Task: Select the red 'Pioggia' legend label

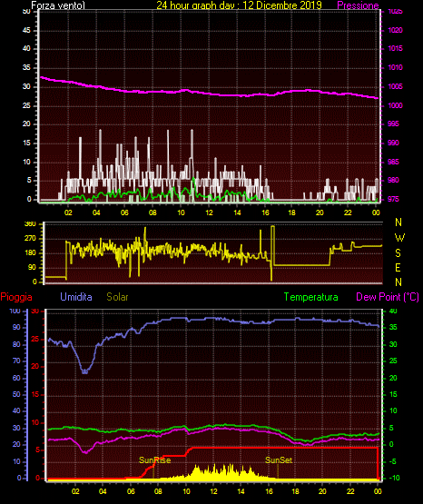Action: coord(16,297)
